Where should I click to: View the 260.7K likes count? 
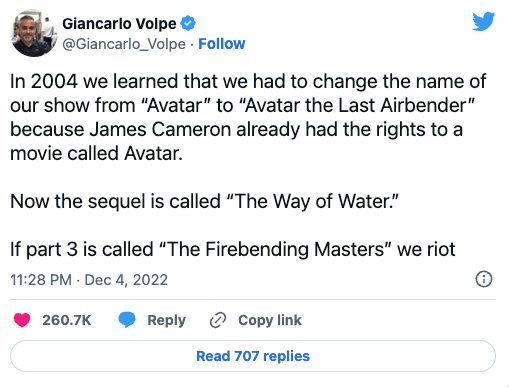(x=67, y=320)
